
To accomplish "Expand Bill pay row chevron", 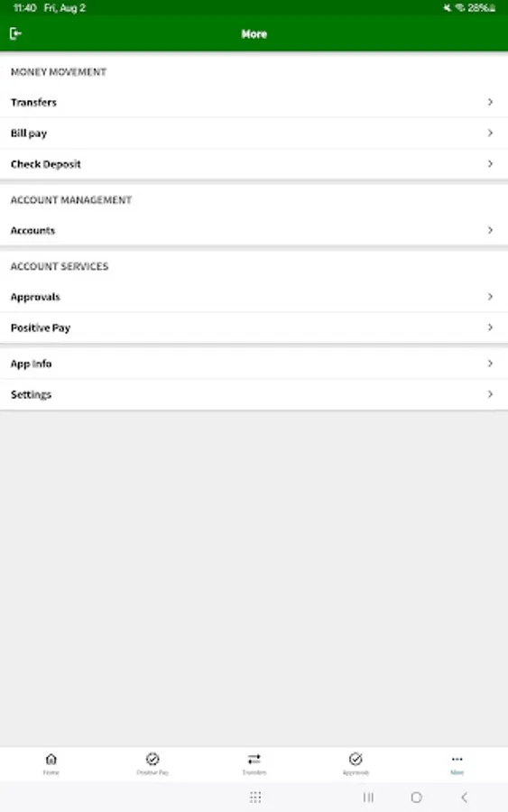I will tap(490, 134).
